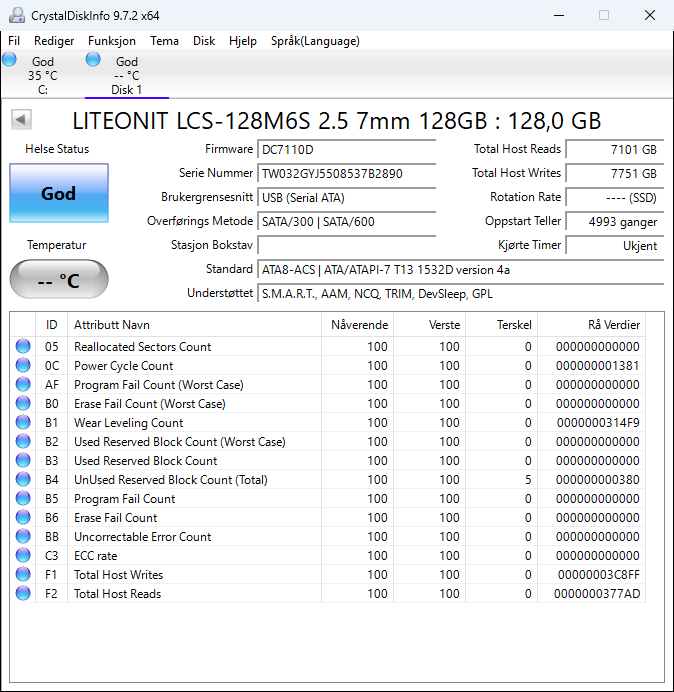674x692 pixels.
Task: Click status orb of Total Host Writes row
Action: [23, 574]
